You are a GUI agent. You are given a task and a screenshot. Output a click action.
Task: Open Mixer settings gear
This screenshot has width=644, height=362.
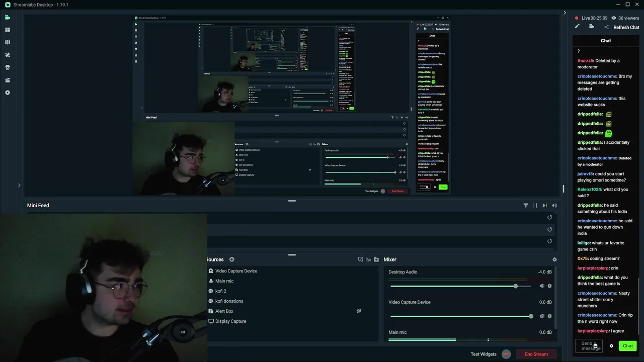(x=554, y=259)
